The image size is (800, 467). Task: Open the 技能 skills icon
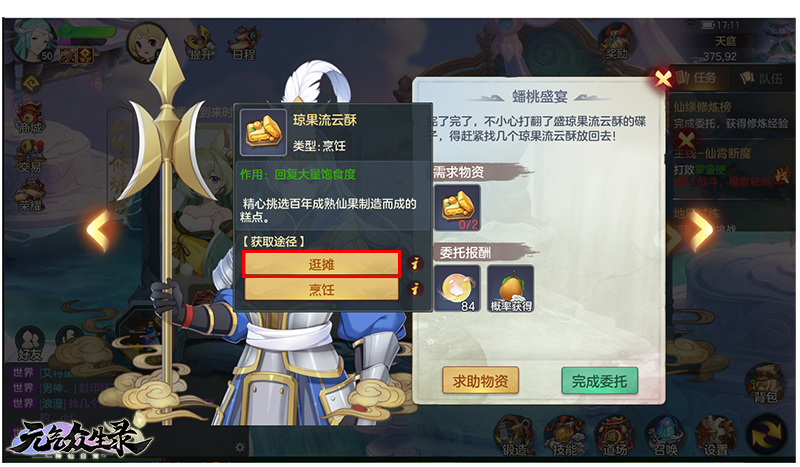click(564, 435)
